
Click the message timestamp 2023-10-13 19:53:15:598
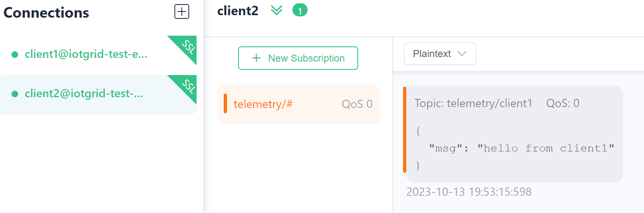pyautogui.click(x=469, y=192)
